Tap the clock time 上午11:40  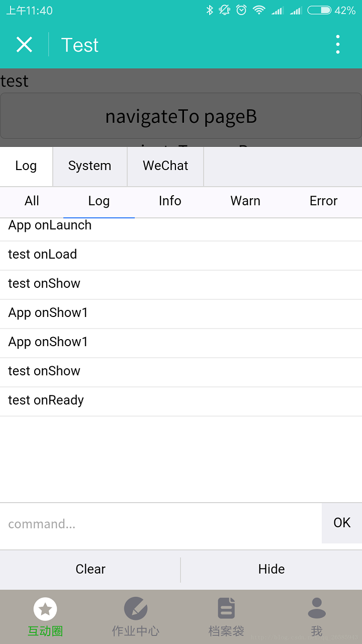(x=29, y=10)
